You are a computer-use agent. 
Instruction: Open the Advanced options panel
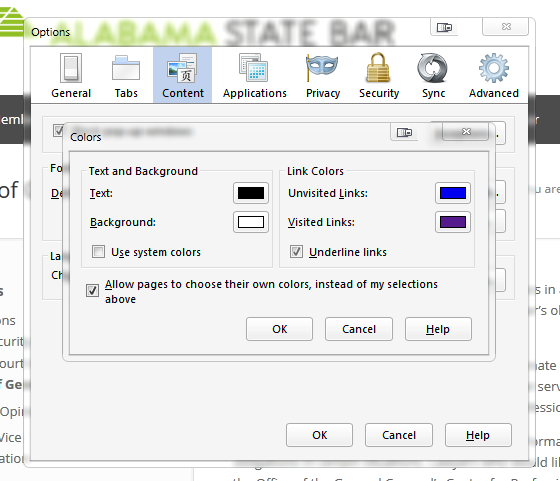(x=494, y=76)
